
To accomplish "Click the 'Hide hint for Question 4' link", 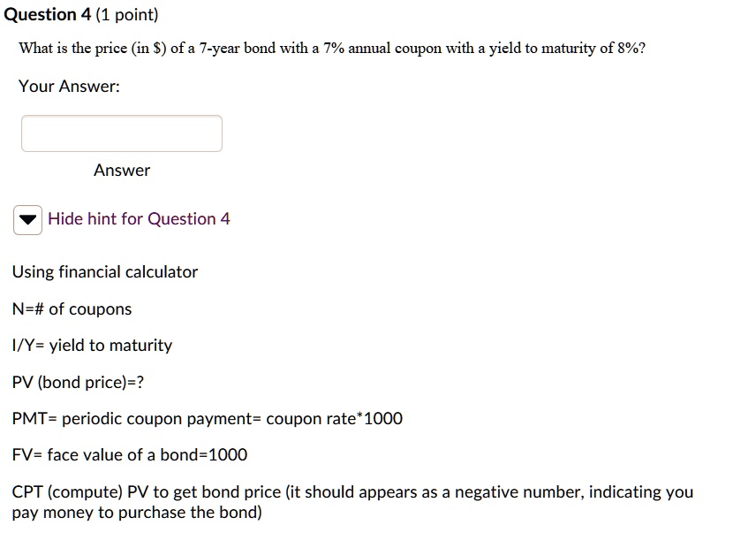I will (139, 219).
